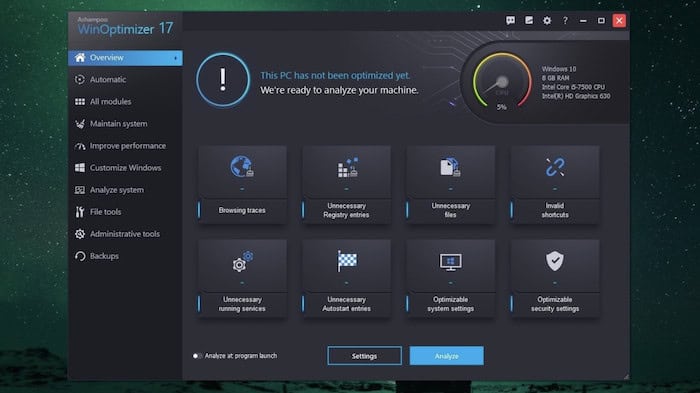Click the Unnecessary running services gears icon
The width and height of the screenshot is (700, 393).
pyautogui.click(x=242, y=261)
